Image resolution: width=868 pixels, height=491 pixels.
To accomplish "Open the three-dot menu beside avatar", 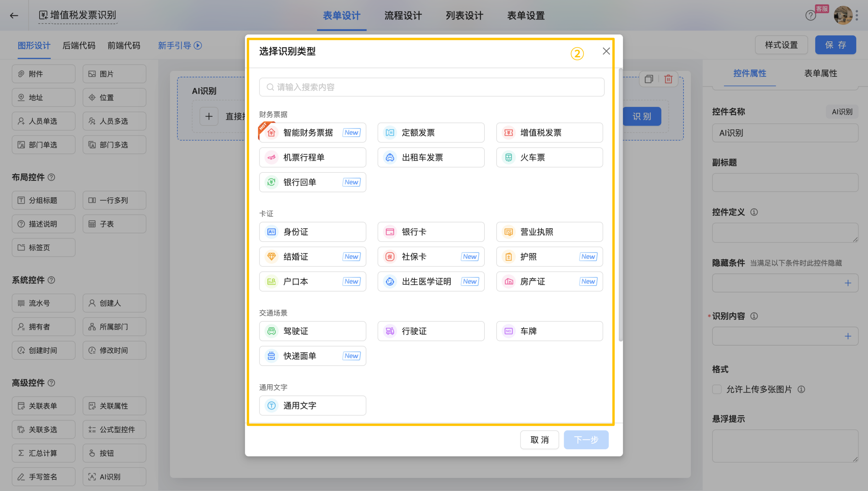I will pyautogui.click(x=857, y=16).
